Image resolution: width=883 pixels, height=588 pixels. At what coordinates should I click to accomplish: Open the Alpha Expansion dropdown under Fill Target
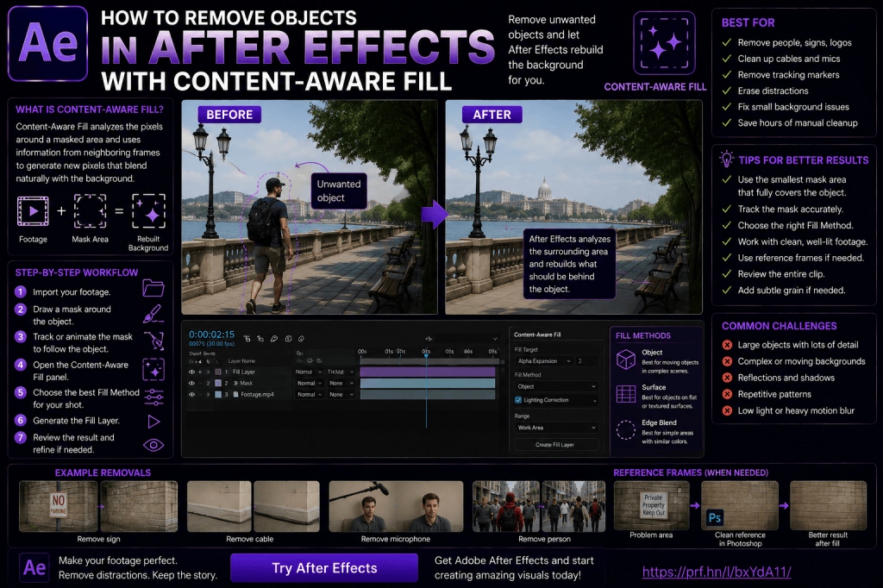(544, 361)
